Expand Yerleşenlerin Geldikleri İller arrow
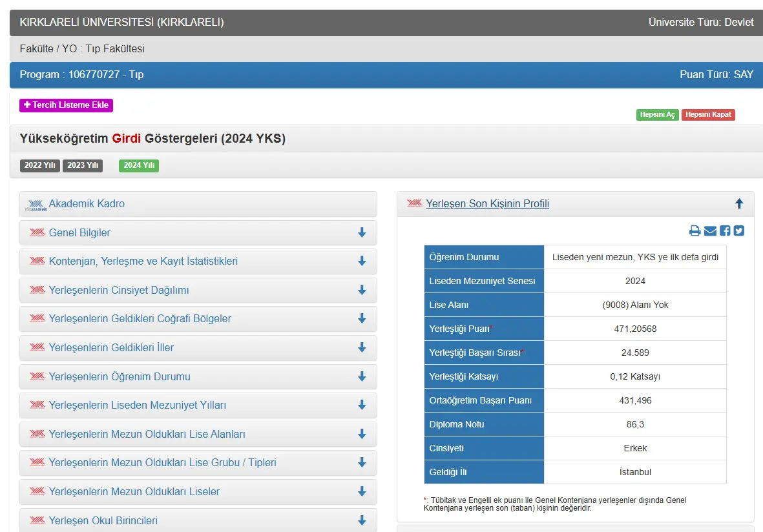Screen dimensions: 763x532 362,348
